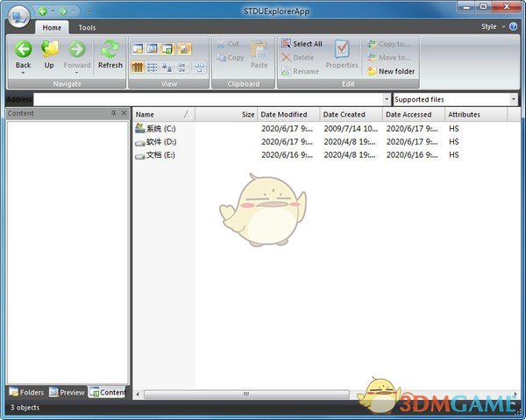Open the Style dropdown menu
Viewport: 526px width, 420px height.
click(493, 26)
